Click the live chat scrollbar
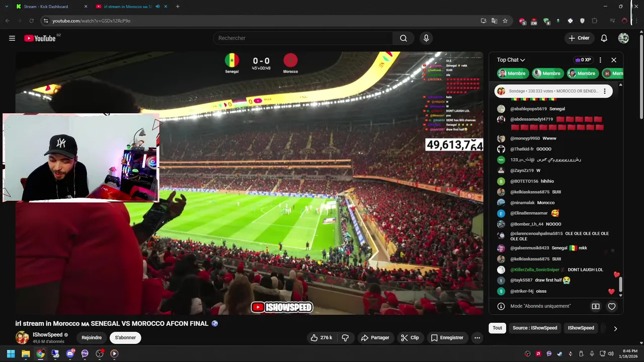Screen dimensions: 644x362 [x=620, y=284]
